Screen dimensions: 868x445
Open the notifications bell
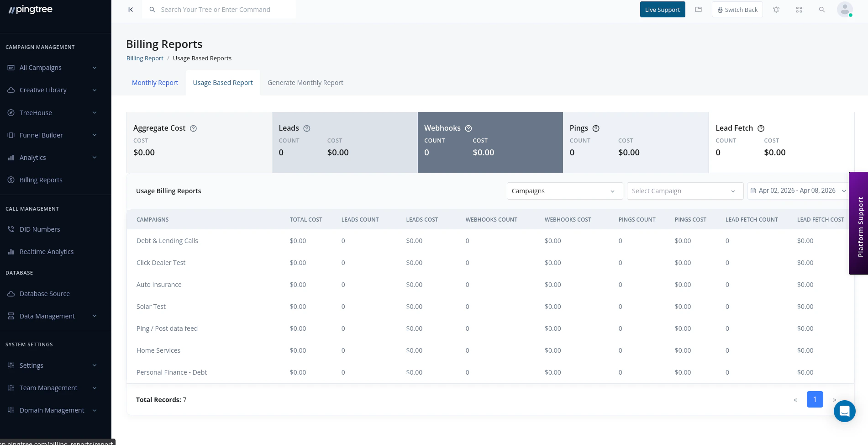pos(776,9)
